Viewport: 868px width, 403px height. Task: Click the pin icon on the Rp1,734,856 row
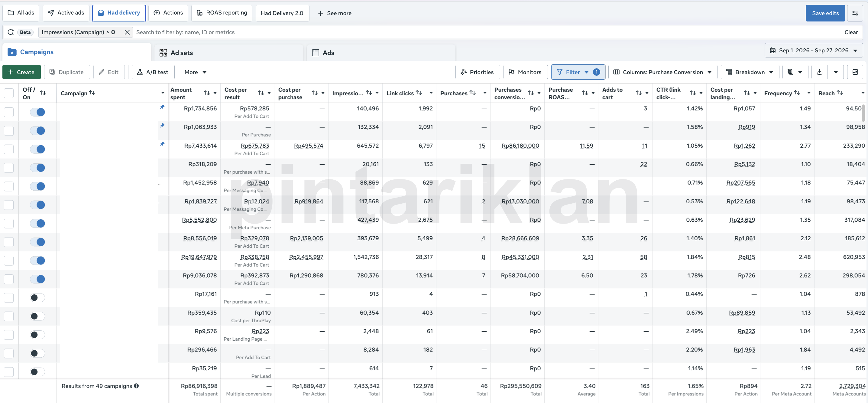(162, 107)
